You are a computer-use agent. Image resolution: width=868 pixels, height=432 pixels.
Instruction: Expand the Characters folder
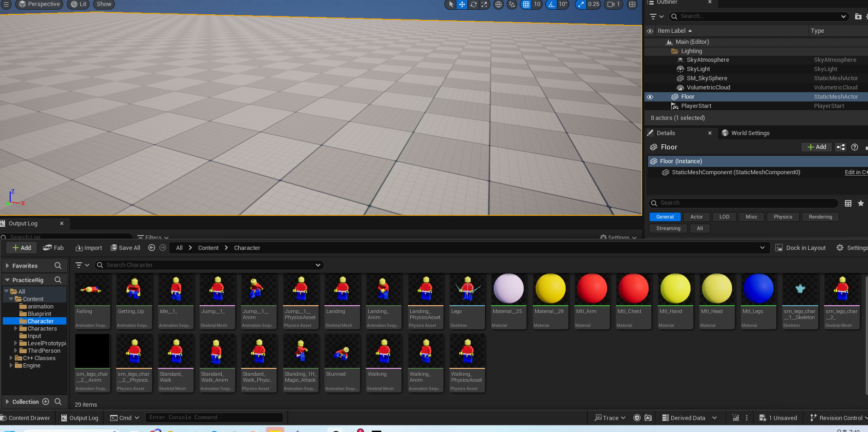(x=16, y=329)
